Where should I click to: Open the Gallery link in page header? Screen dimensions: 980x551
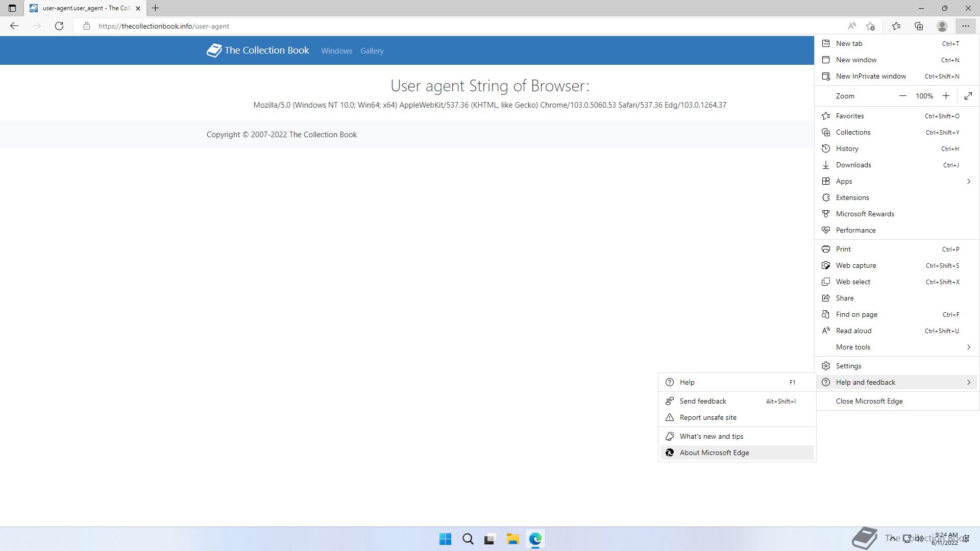(x=372, y=51)
